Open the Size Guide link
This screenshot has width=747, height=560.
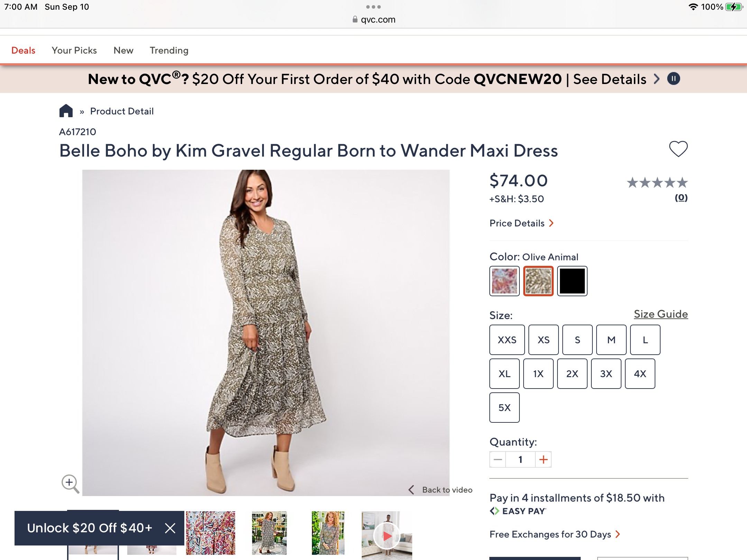click(661, 314)
